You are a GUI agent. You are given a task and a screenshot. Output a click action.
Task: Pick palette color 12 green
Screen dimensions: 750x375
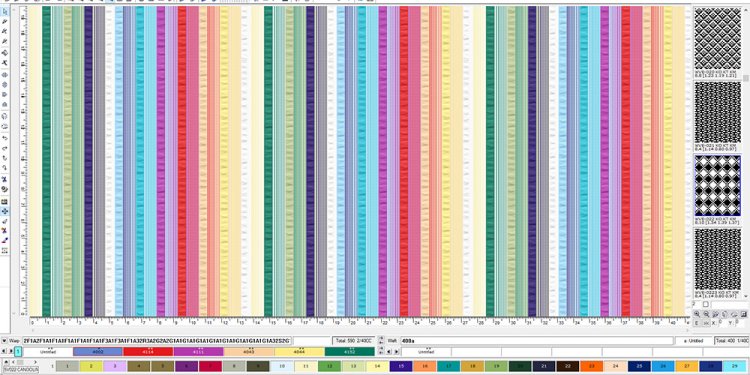329,366
